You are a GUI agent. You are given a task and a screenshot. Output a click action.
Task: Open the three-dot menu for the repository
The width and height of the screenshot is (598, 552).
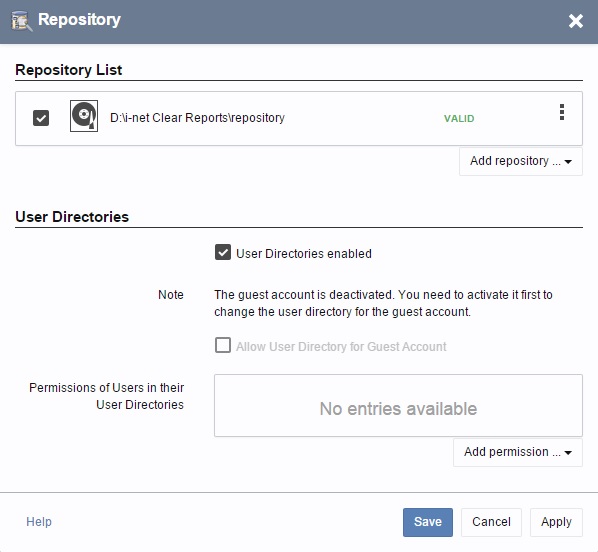point(562,112)
